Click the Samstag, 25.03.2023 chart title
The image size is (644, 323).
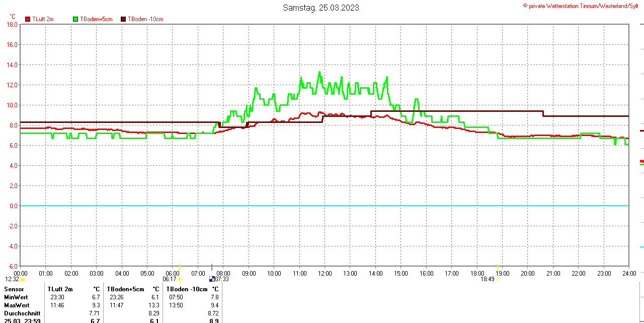click(321, 8)
